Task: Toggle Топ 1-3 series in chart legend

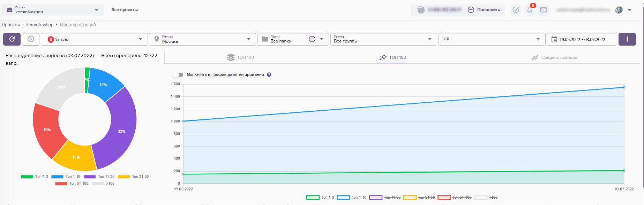Action: point(320,198)
